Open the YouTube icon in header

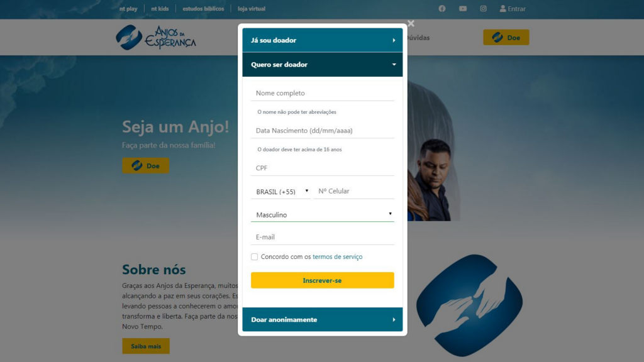(463, 8)
